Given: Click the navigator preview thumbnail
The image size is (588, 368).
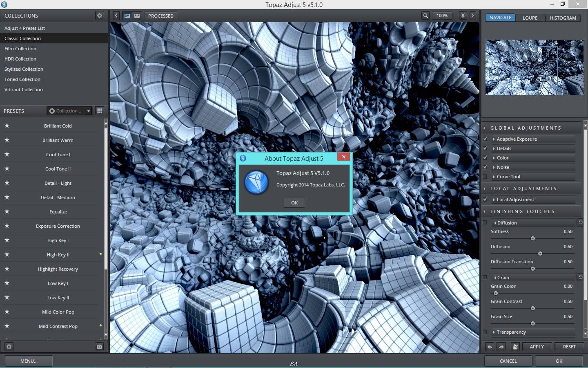Looking at the screenshot, I should tap(534, 67).
